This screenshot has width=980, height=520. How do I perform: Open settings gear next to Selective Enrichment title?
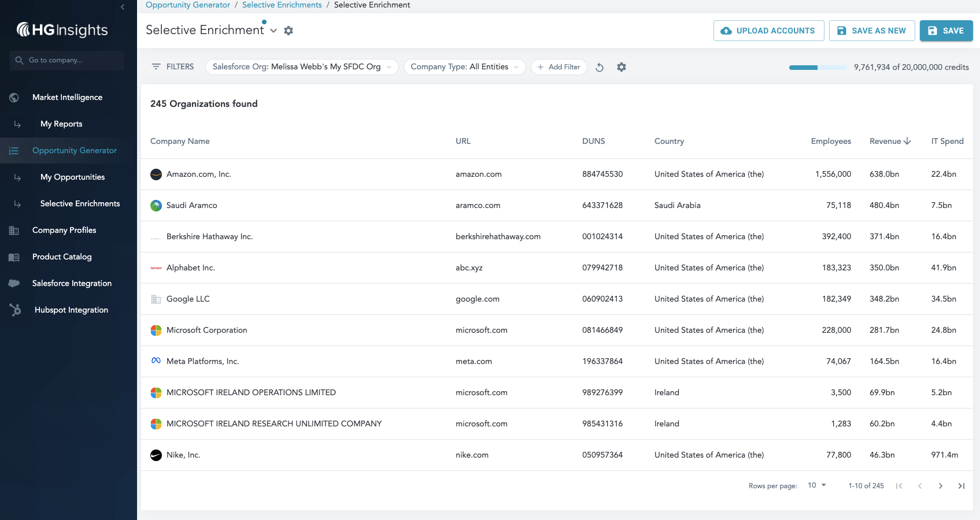289,31
